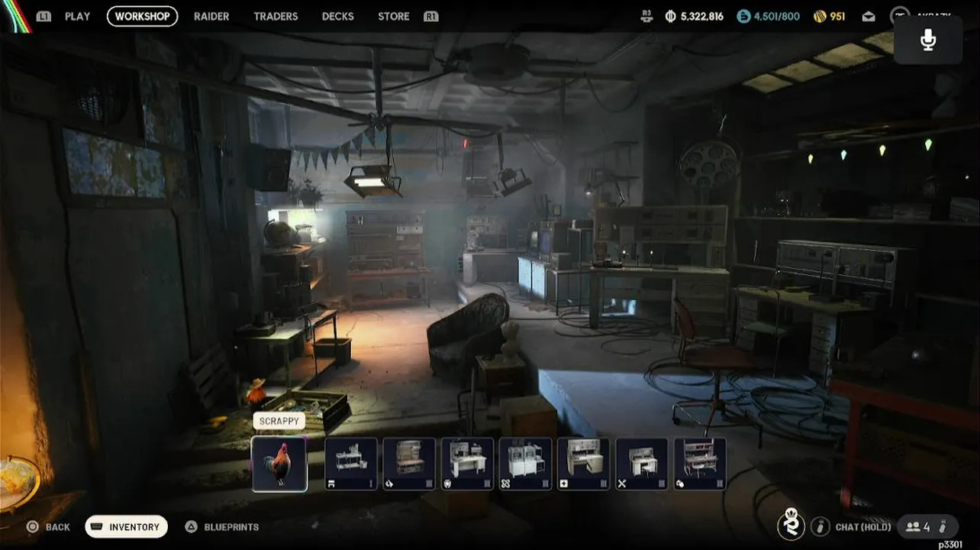Click the Scrappy tooltip label
This screenshot has width=980, height=550.
(279, 422)
